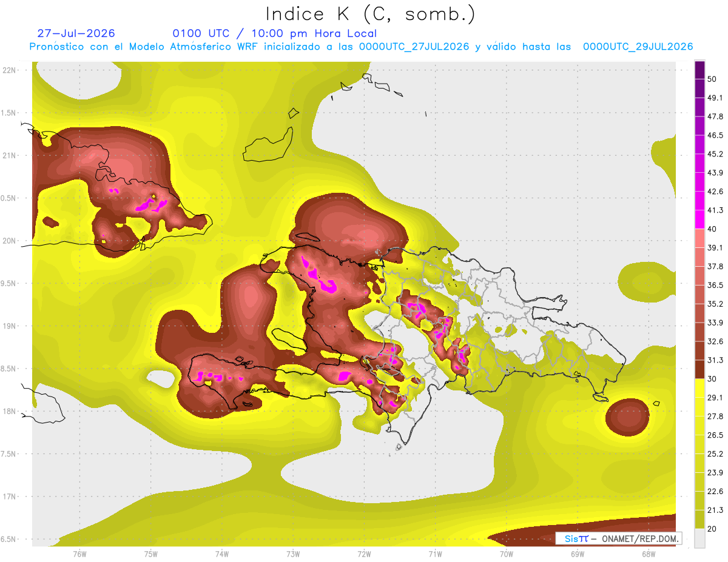Screen dimensions: 728x562
Task: Click colorbar value 25.2
Action: pyautogui.click(x=715, y=453)
